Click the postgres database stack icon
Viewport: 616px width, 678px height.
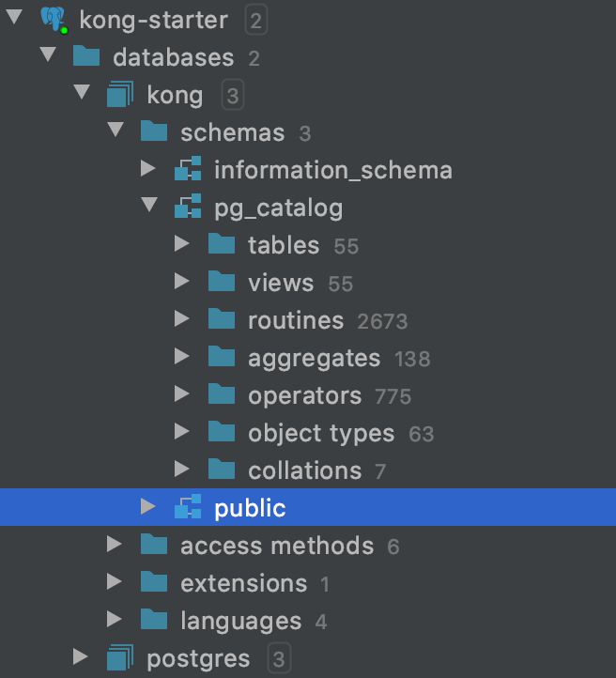[x=120, y=657]
